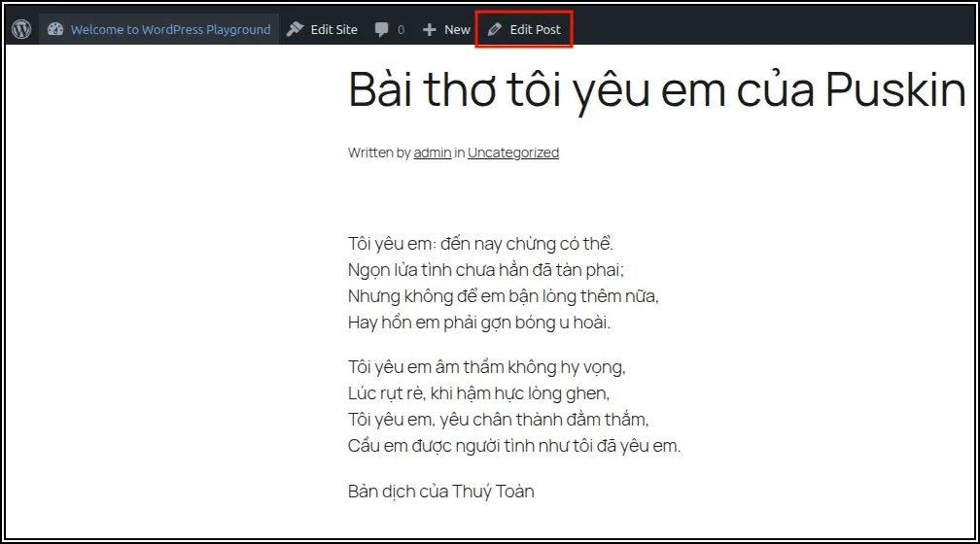
Task: Click the post title Bài thơ tôi yêu em
Action: pos(657,90)
